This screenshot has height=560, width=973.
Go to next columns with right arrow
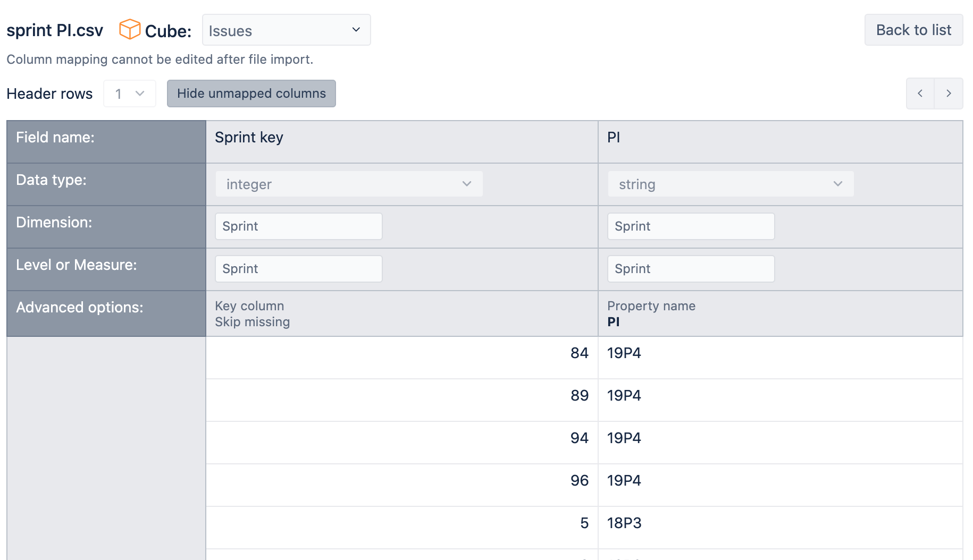click(x=949, y=94)
